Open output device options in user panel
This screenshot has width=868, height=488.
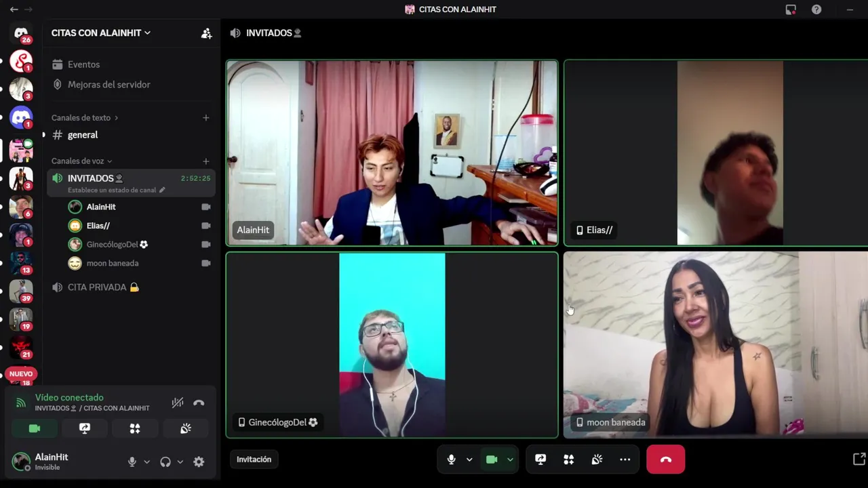pyautogui.click(x=180, y=462)
